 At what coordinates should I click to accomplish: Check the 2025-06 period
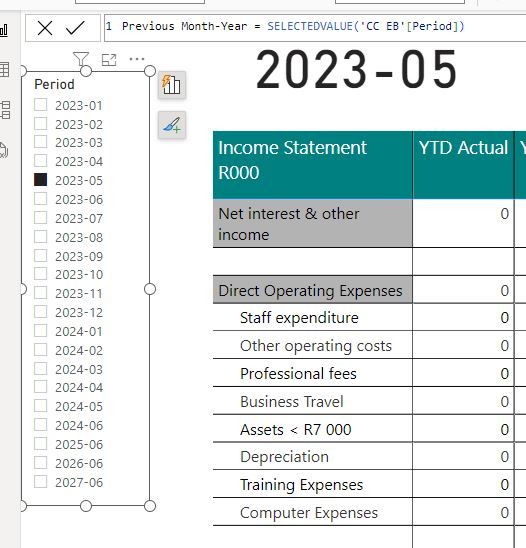(41, 444)
